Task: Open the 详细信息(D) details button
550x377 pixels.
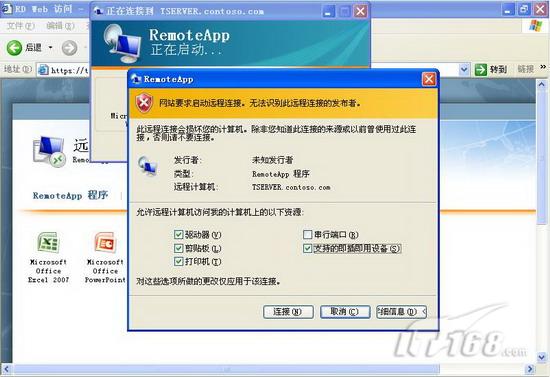Action: point(401,311)
